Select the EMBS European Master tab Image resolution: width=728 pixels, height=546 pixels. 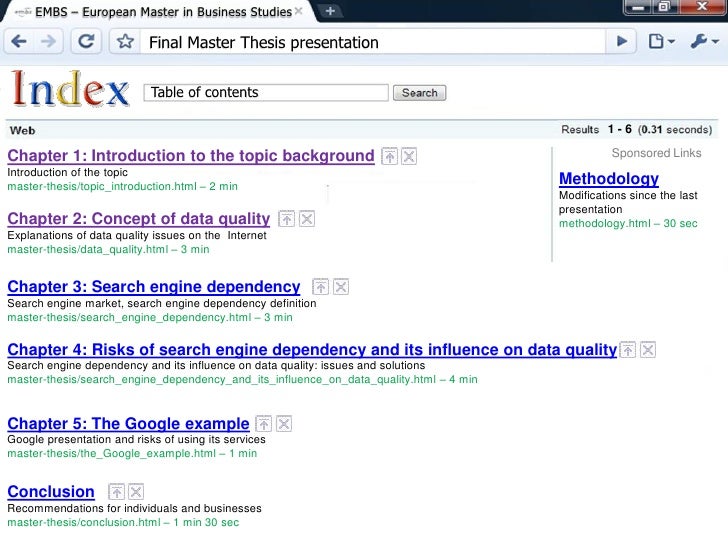(x=158, y=12)
